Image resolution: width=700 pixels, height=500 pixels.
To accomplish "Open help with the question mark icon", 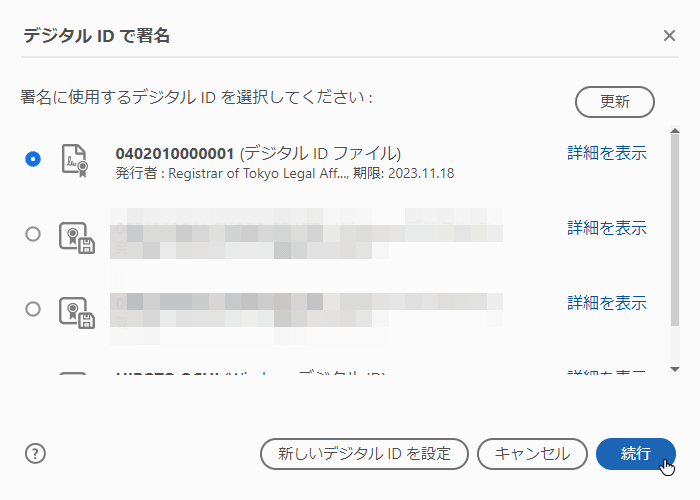I will (x=36, y=453).
